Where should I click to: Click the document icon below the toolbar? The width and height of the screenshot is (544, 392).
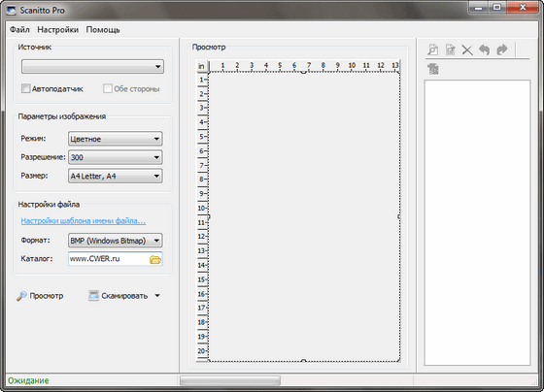click(433, 69)
